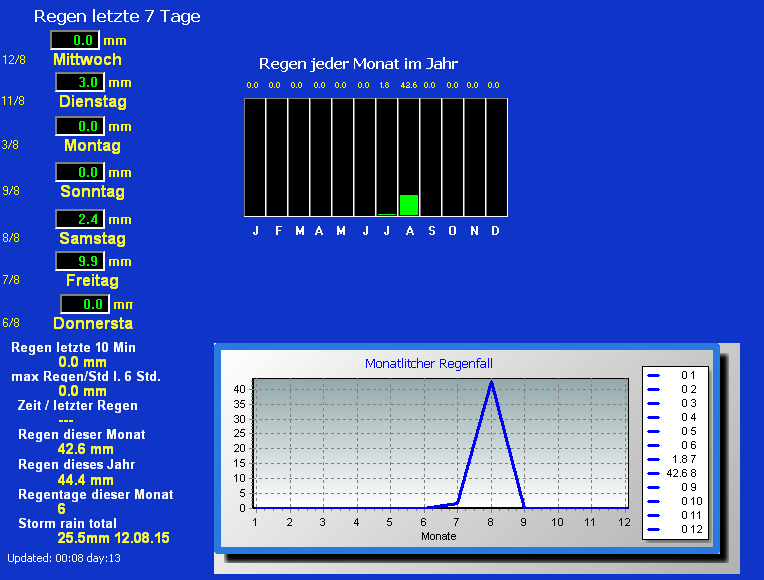Select the Dienstag 3.0 mm rain field
The width and height of the screenshot is (764, 580).
[x=79, y=83]
